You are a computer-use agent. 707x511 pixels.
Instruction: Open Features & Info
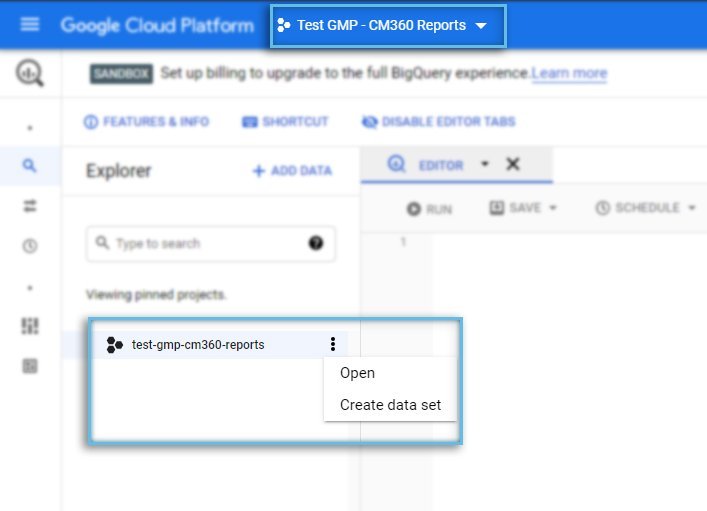coord(147,121)
